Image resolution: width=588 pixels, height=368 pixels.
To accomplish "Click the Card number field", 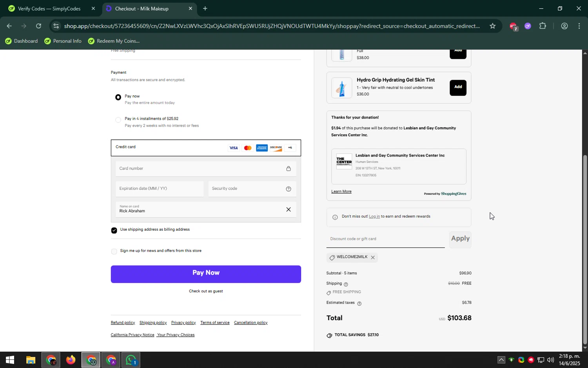I will (206, 169).
